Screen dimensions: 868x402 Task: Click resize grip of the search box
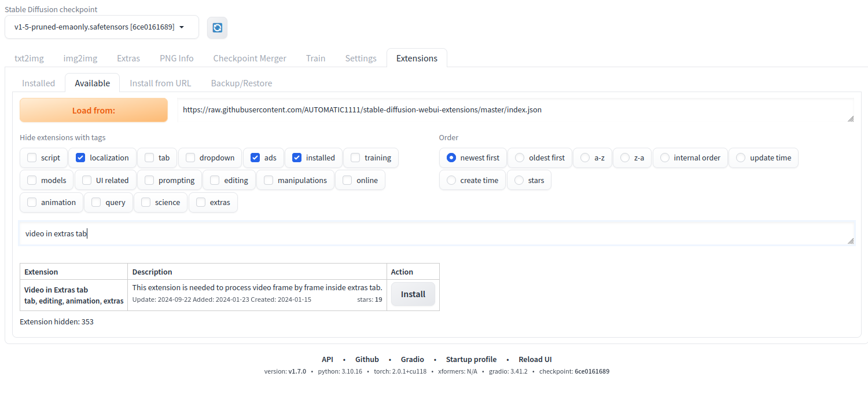coord(851,241)
